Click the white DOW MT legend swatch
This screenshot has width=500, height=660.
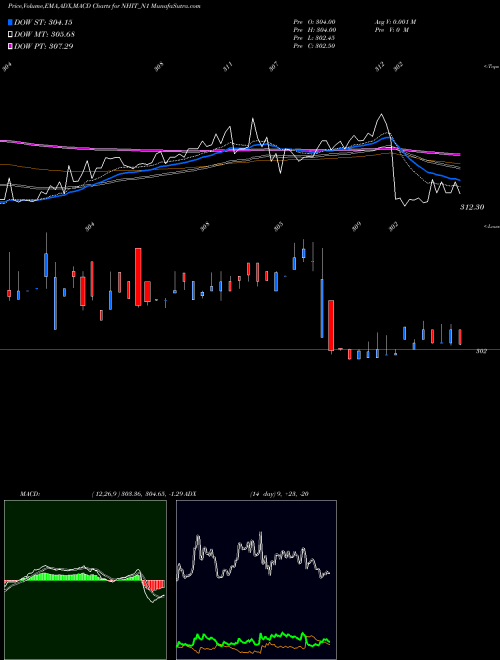click(10, 34)
